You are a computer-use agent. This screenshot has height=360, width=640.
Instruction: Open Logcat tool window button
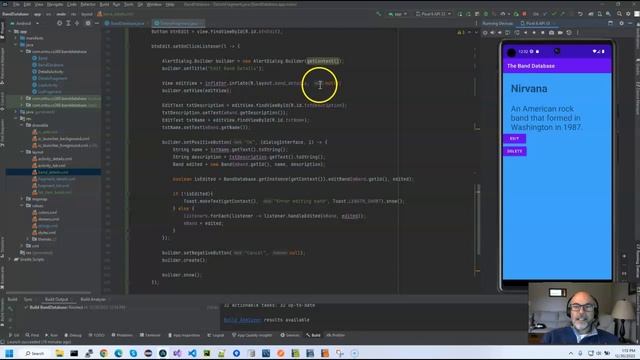(x=216, y=335)
